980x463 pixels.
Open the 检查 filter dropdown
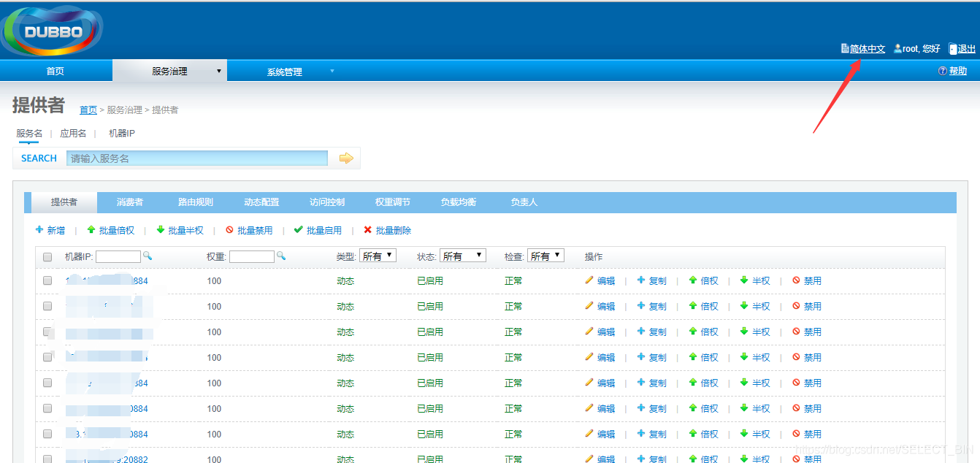(x=545, y=256)
